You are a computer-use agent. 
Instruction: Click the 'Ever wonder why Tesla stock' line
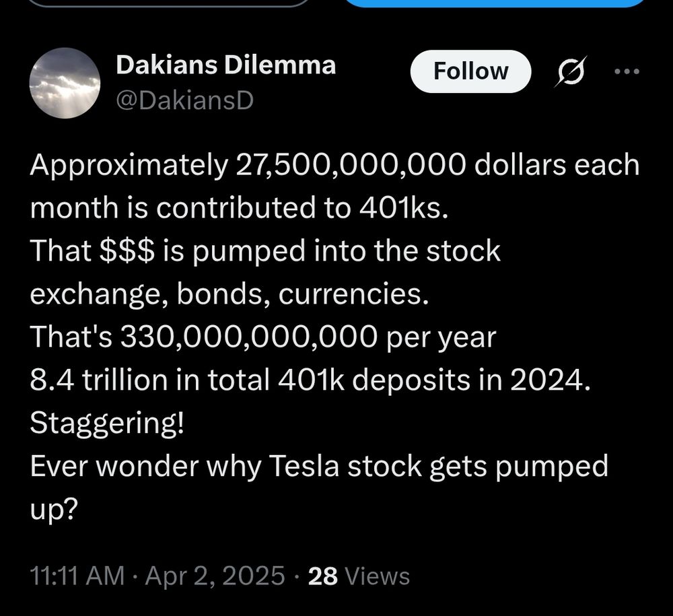(319, 467)
